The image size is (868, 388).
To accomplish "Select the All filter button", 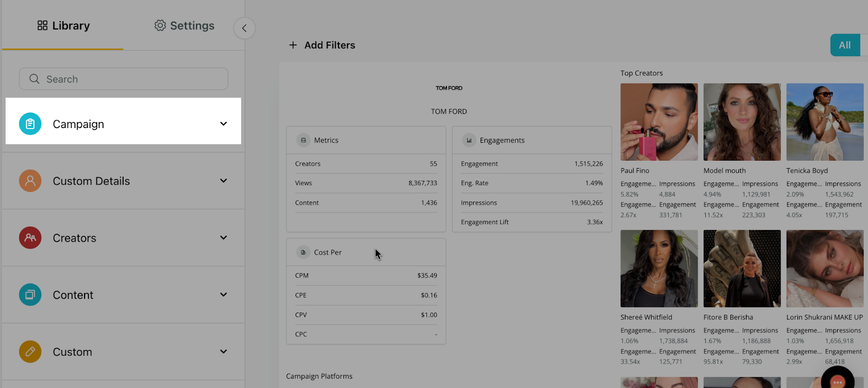I will 845,45.
